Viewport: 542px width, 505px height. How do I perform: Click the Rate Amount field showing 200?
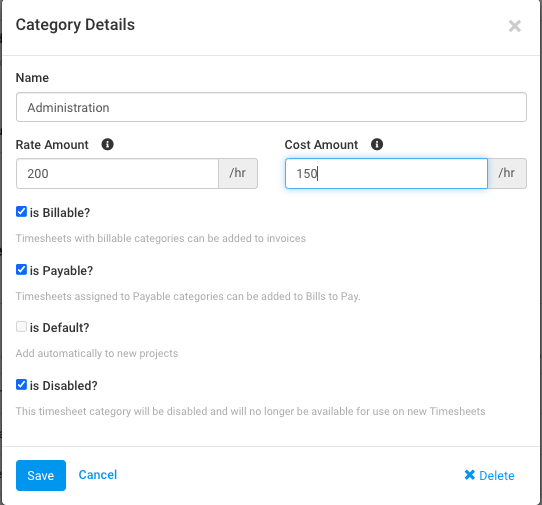(x=117, y=174)
